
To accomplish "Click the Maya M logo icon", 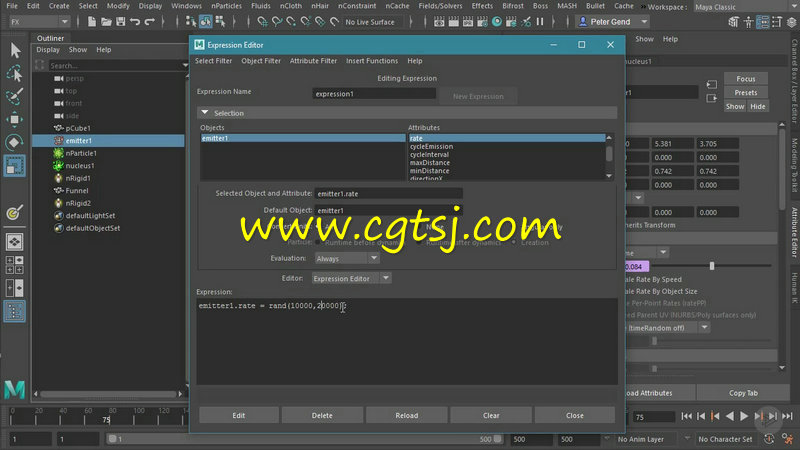I will click(14, 389).
